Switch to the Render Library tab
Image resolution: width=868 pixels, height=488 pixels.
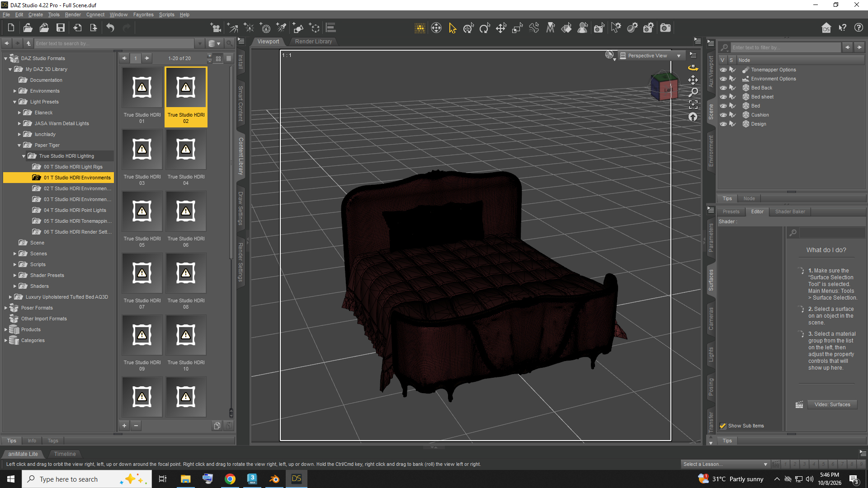pos(313,42)
